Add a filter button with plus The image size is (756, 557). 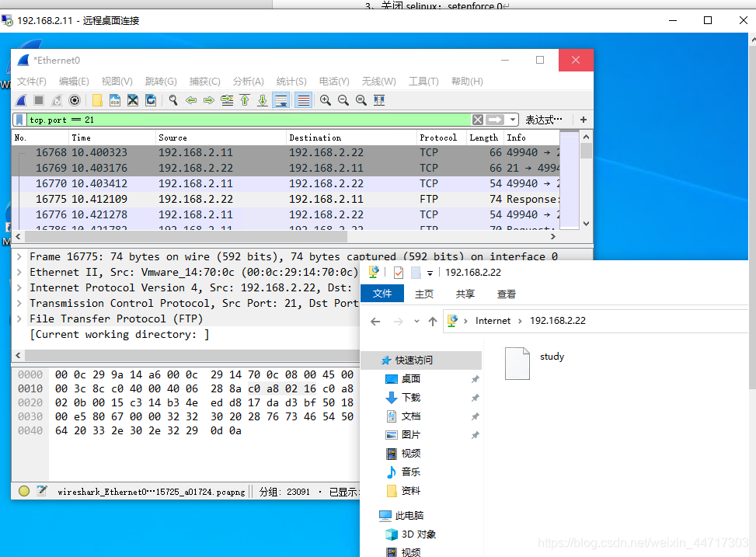click(x=584, y=120)
